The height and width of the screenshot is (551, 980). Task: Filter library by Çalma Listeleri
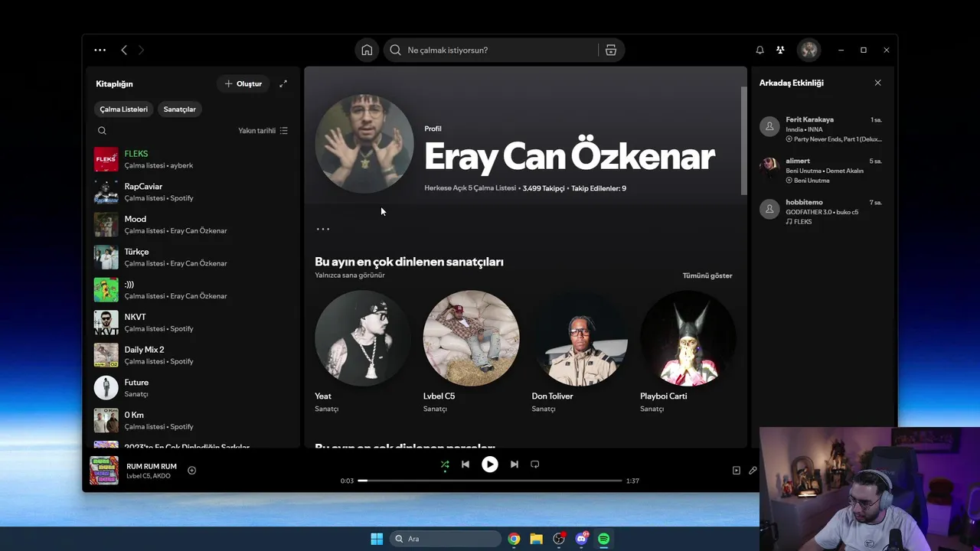(x=123, y=109)
